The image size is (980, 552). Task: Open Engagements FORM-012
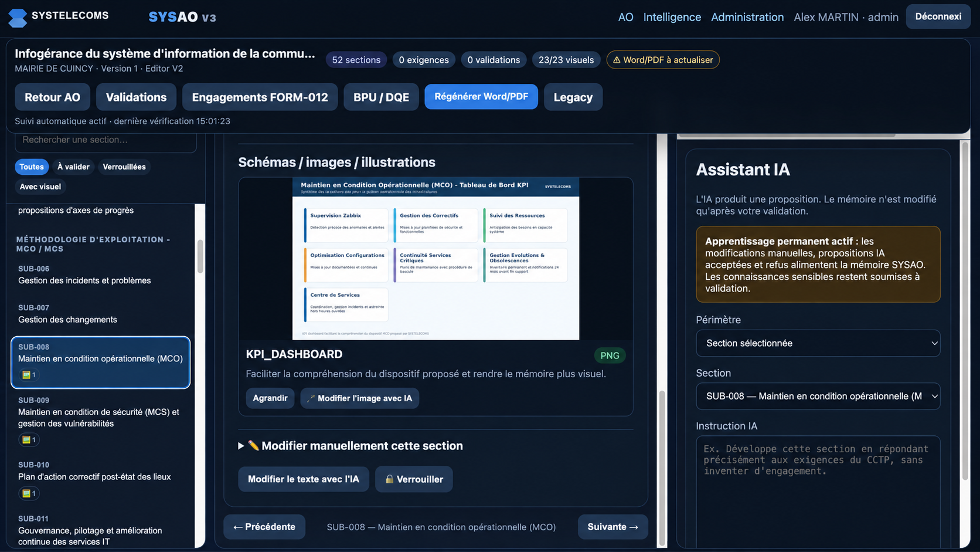260,97
